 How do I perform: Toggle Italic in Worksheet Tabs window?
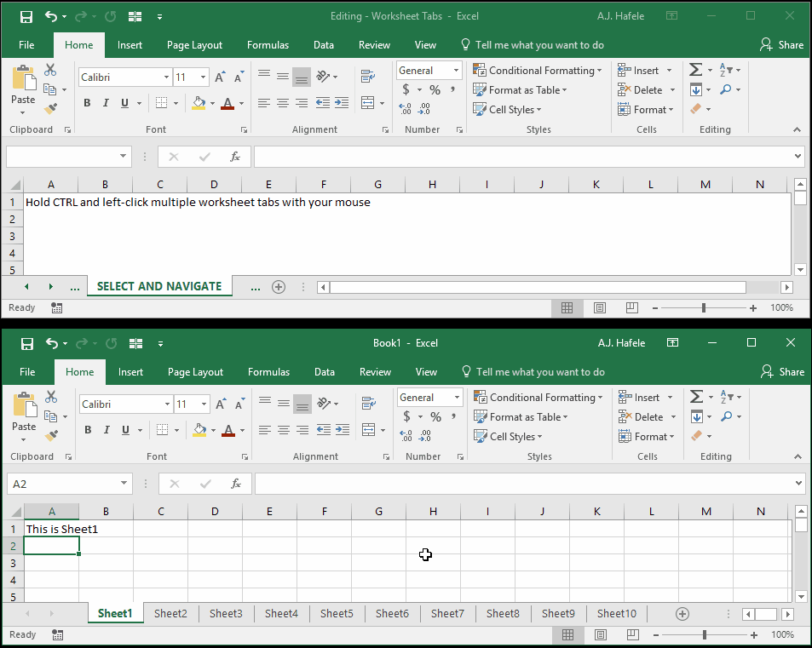coord(106,102)
